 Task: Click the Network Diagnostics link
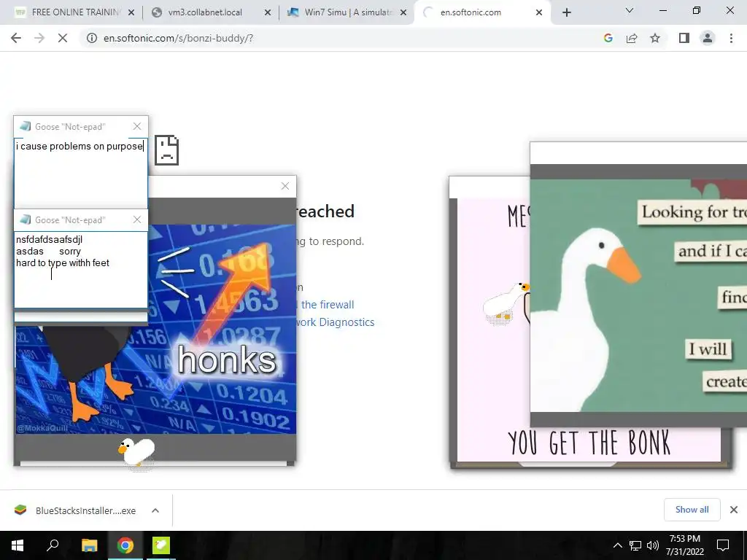[x=334, y=322]
